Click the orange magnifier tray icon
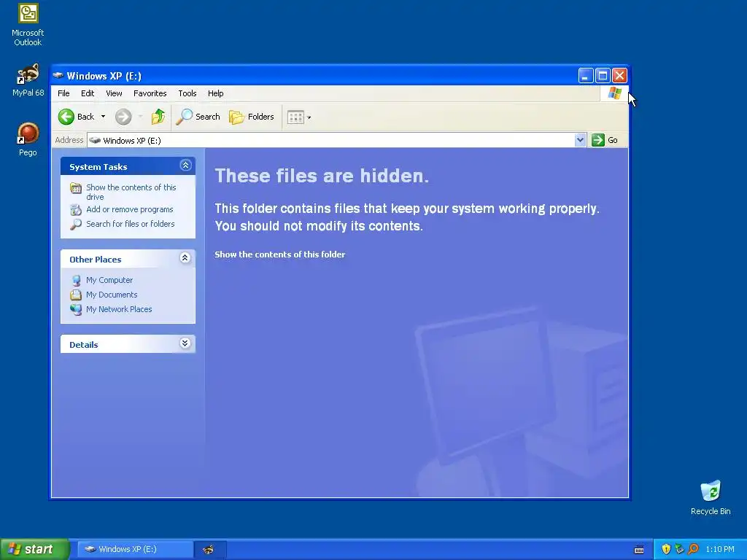Image resolution: width=747 pixels, height=560 pixels. pos(693,549)
